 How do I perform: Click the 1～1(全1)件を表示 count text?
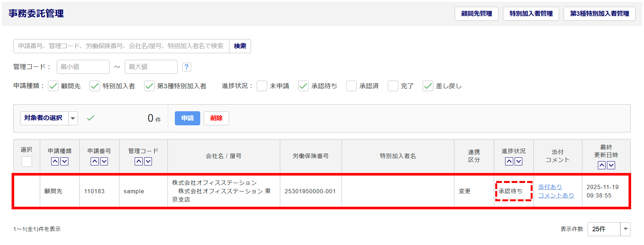tap(37, 229)
